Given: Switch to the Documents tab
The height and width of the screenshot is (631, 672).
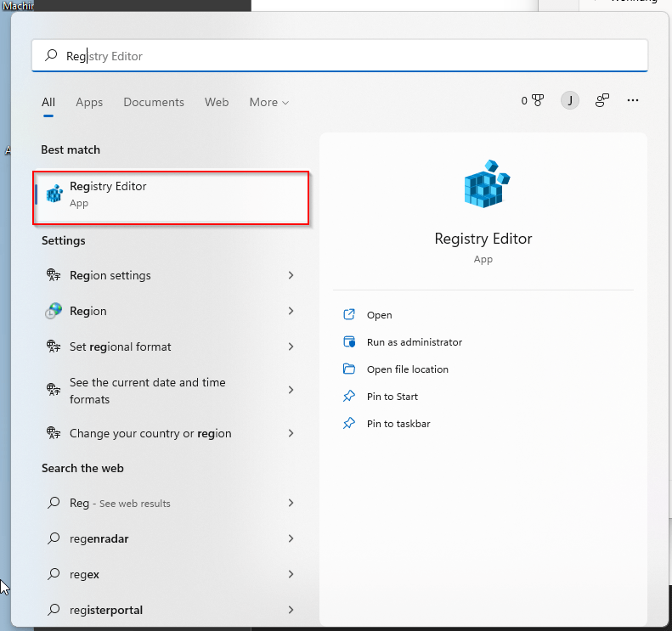Looking at the screenshot, I should pos(154,102).
